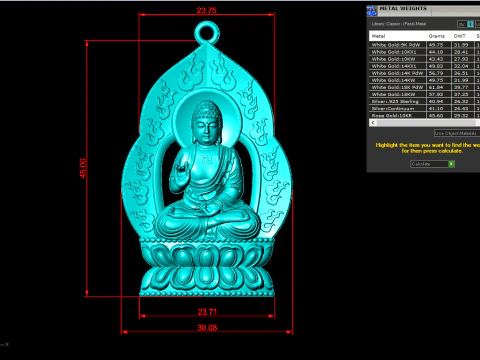
Task: Select the White Gold:18KW row
Action: (424, 94)
